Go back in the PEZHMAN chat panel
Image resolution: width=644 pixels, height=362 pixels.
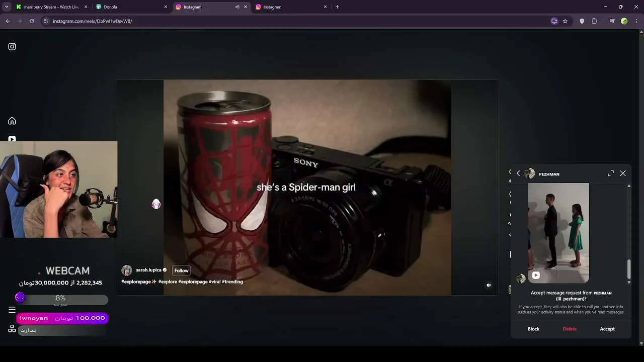[518, 173]
